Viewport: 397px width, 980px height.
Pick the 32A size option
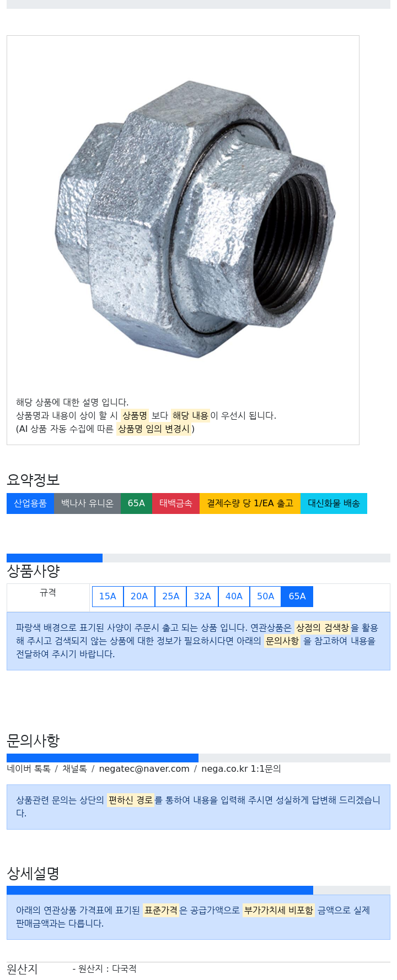click(x=202, y=596)
